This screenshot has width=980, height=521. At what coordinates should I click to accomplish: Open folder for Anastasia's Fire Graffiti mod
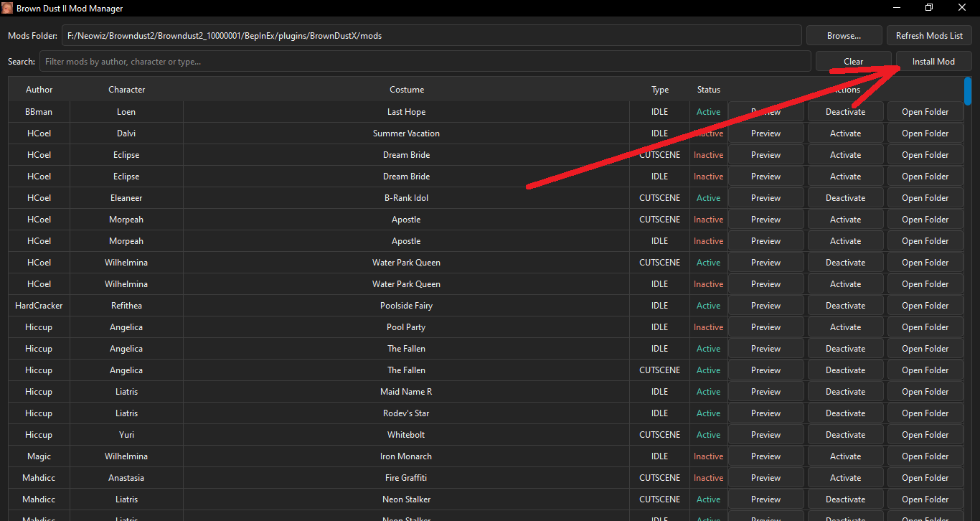tap(925, 477)
